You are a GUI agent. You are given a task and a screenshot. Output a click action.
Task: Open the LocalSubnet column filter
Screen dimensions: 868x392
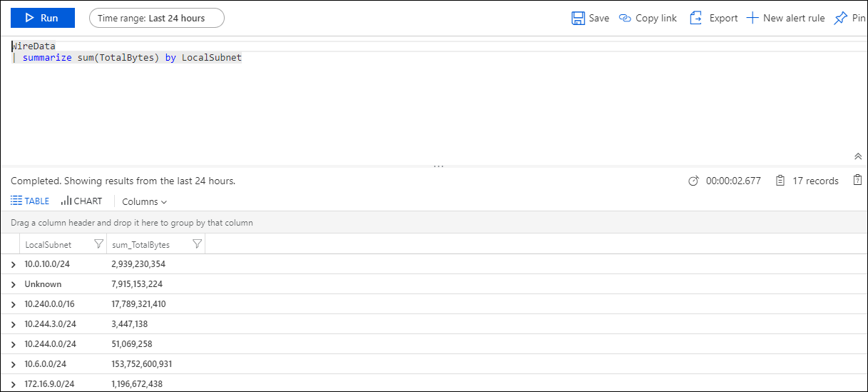pos(99,244)
